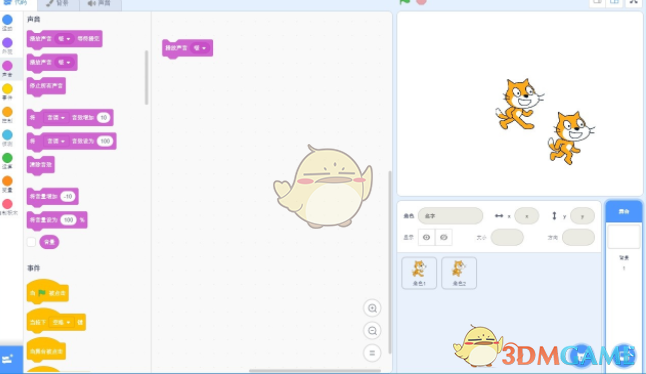Click the value 100 in 将音量设为 block
646x374 pixels.
pos(68,220)
